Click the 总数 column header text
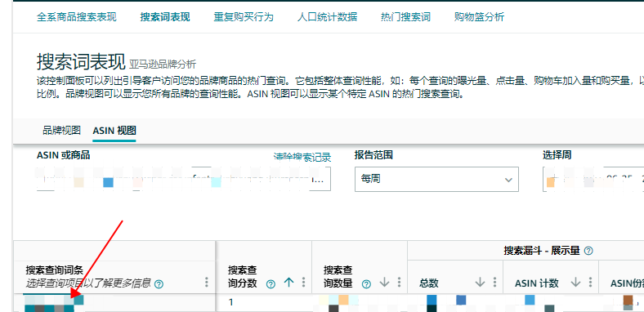644x312 pixels. (429, 283)
